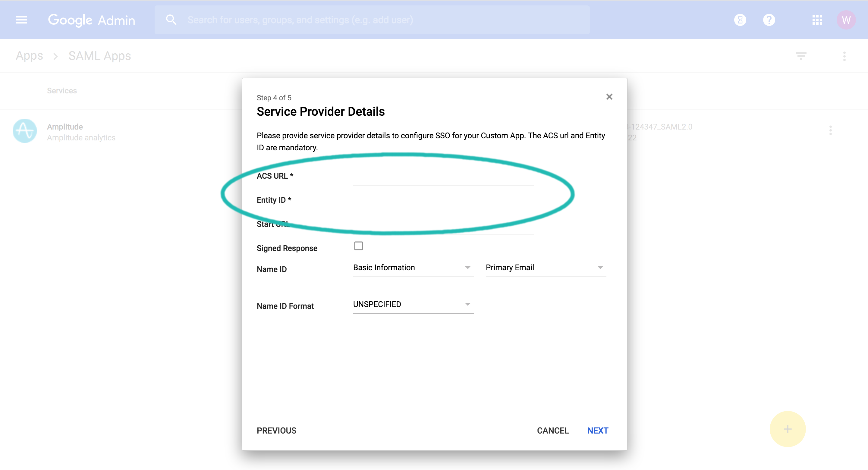The height and width of the screenshot is (470, 868).
Task: Open Google Admin help
Action: tap(769, 20)
